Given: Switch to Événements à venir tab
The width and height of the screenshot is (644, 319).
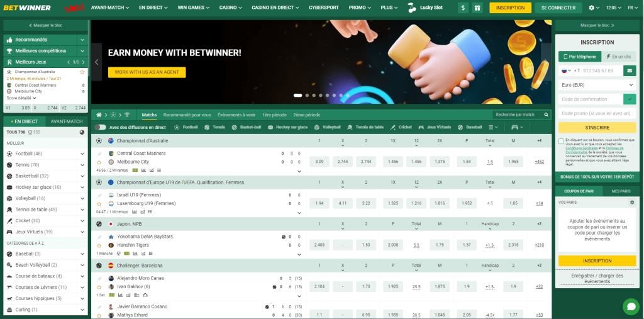Looking at the screenshot, I should coord(236,115).
